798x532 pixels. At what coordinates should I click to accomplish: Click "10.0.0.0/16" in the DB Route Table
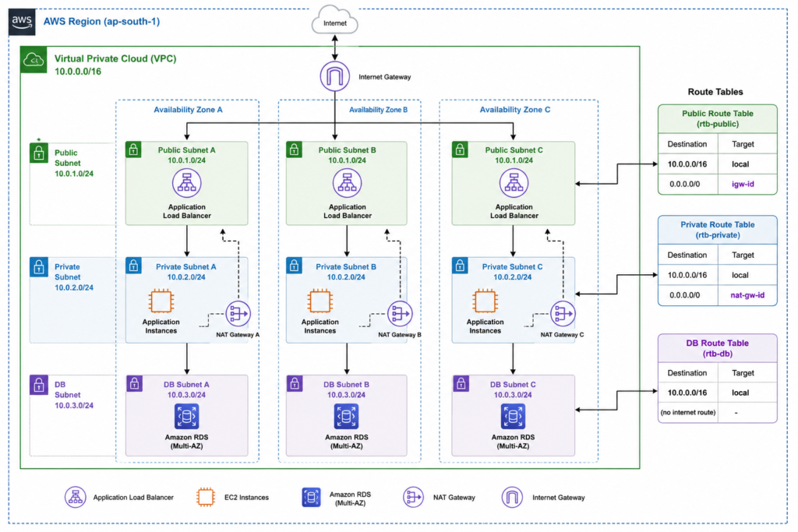[x=687, y=393]
